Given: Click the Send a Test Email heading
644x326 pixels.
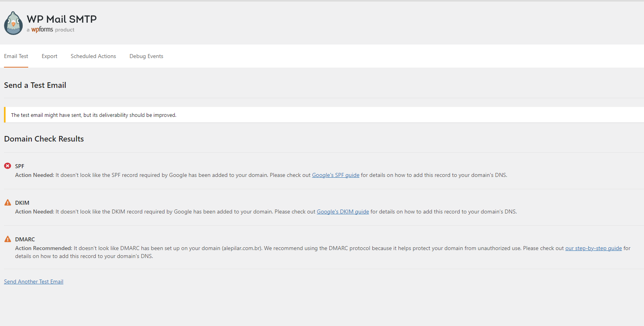Looking at the screenshot, I should (35, 85).
